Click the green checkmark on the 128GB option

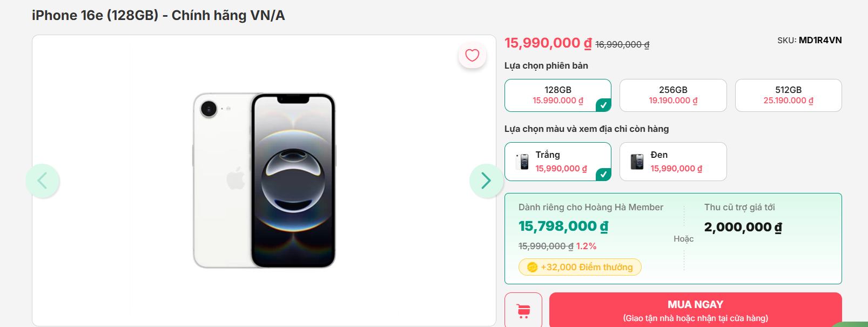click(x=603, y=106)
